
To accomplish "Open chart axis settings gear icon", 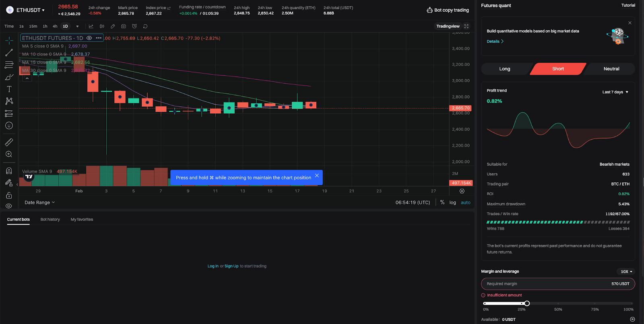I will (462, 191).
